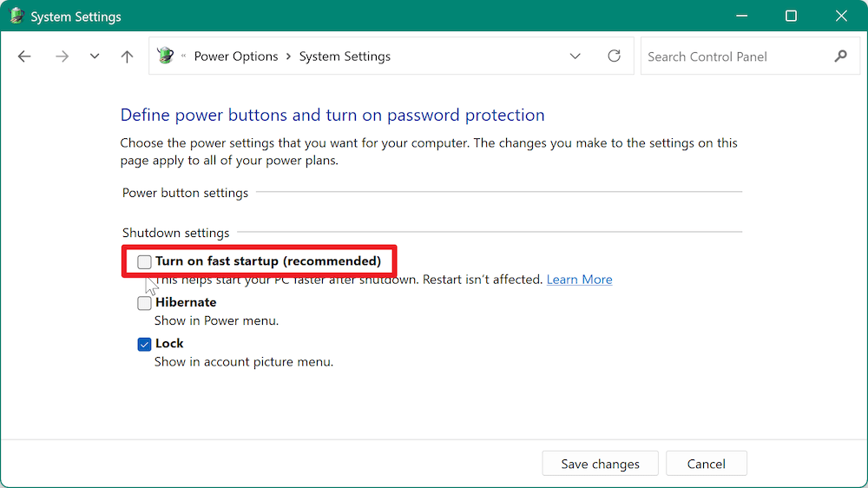Screen dimensions: 868x488
Task: Click the Save changes button
Action: pos(600,464)
